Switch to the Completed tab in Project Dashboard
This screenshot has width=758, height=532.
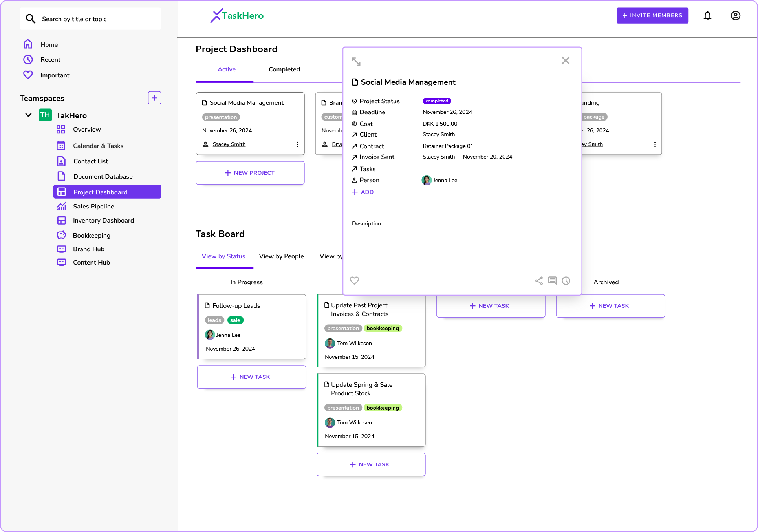284,69
